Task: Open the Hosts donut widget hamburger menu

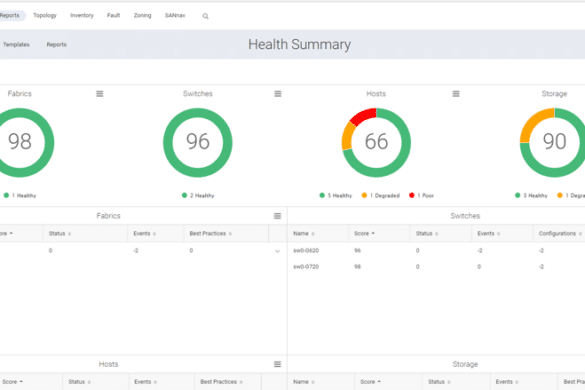Action: (x=456, y=94)
